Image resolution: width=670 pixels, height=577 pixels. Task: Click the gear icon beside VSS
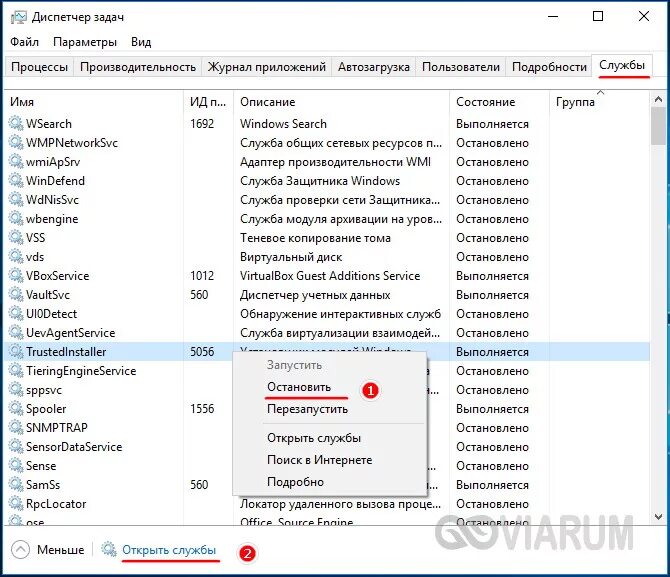pos(16,237)
